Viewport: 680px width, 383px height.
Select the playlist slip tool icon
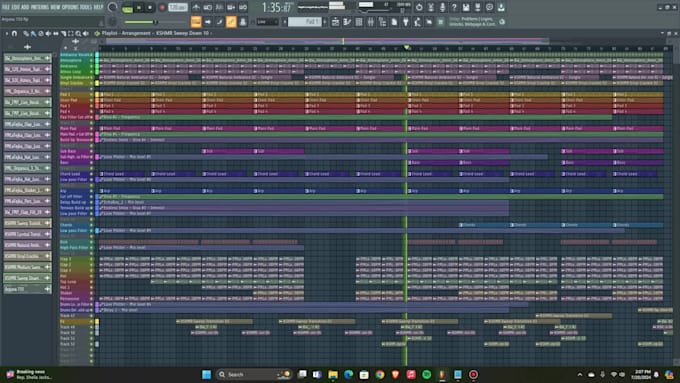pos(56,33)
